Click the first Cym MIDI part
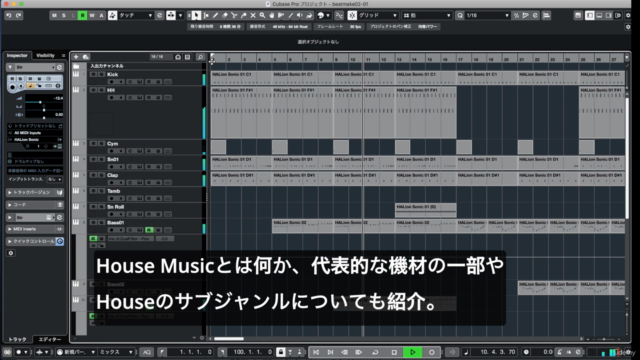This screenshot has height=360, width=640. [218, 147]
